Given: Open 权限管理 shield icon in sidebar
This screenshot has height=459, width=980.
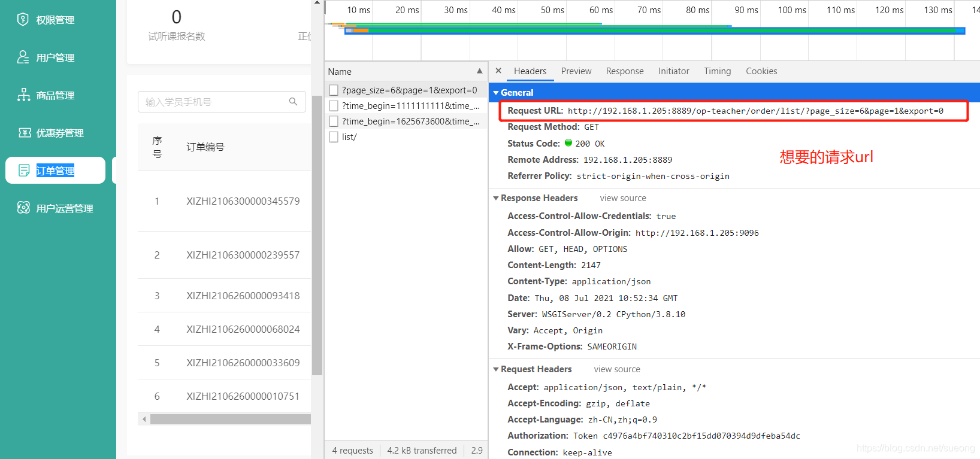Looking at the screenshot, I should click(x=23, y=20).
